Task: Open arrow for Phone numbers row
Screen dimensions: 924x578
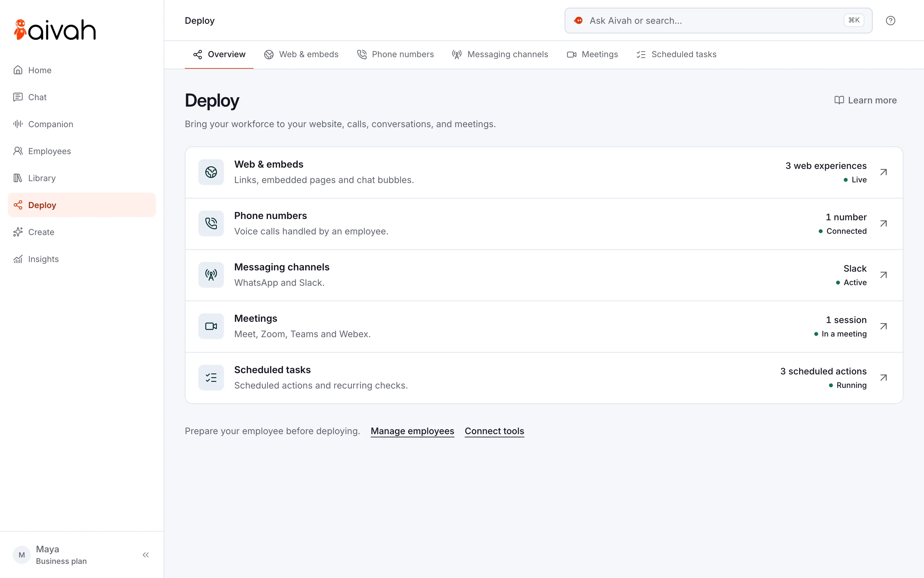Action: click(884, 223)
